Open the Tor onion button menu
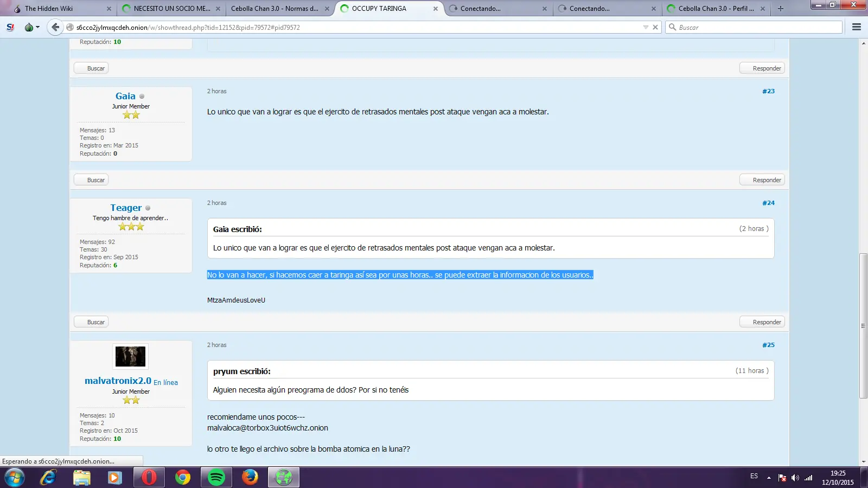The width and height of the screenshot is (868, 488). coord(31,27)
